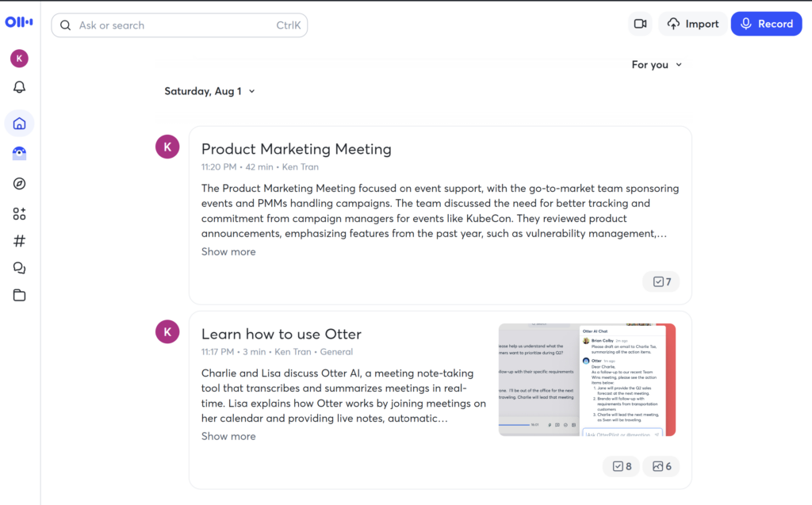Show more of Learn how to use Otter summary
The image size is (812, 505).
point(228,436)
